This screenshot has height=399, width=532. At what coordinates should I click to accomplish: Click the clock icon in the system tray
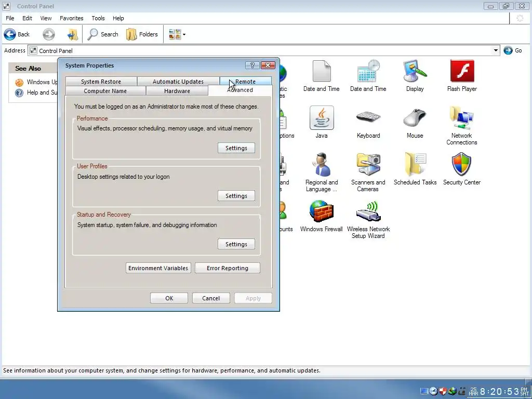click(x=433, y=391)
